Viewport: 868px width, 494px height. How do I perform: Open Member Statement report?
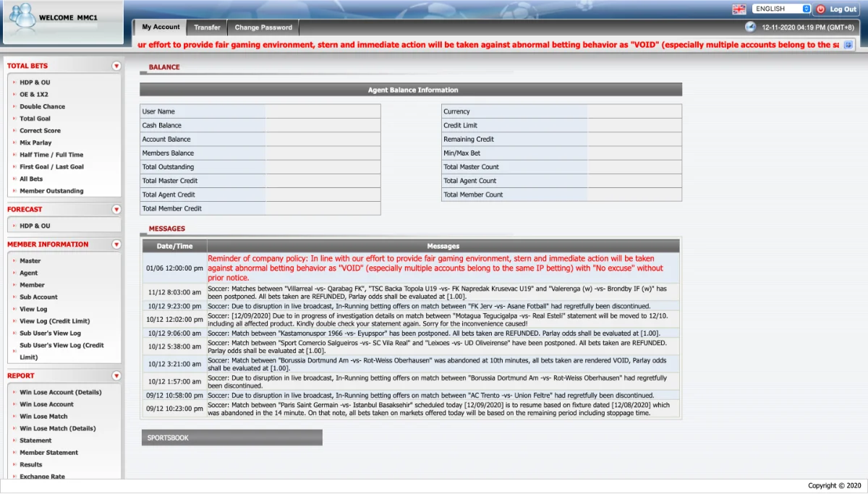tap(48, 453)
